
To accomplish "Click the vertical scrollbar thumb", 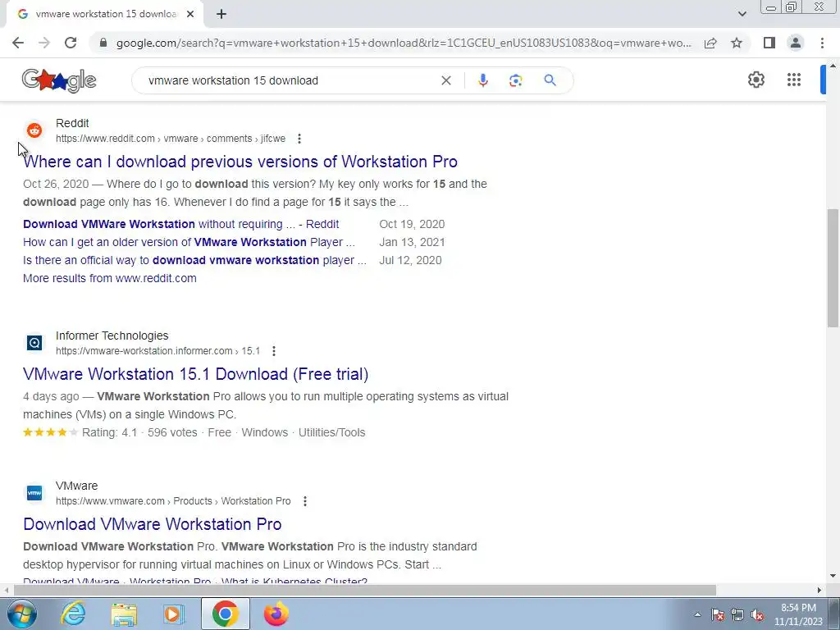I will pos(833,268).
